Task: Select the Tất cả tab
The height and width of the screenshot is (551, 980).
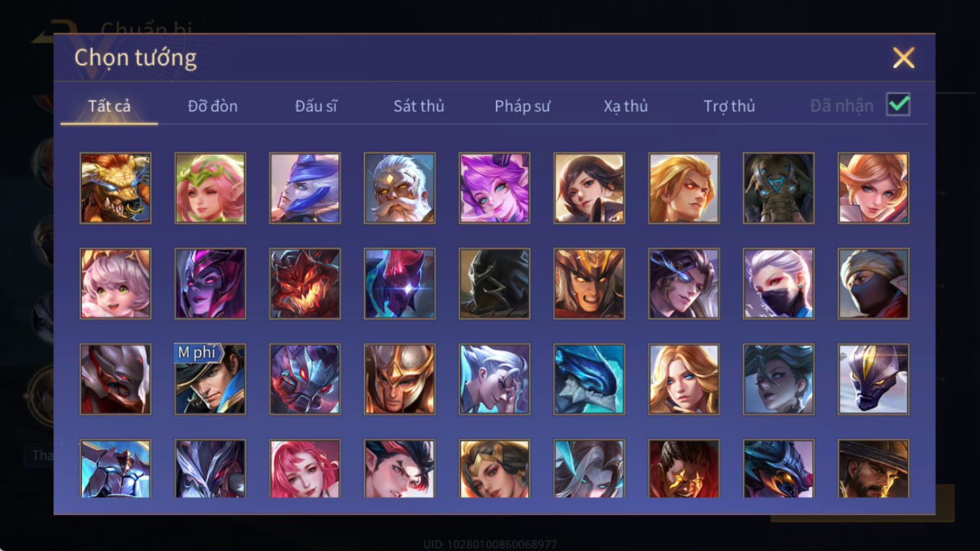Action: tap(109, 106)
